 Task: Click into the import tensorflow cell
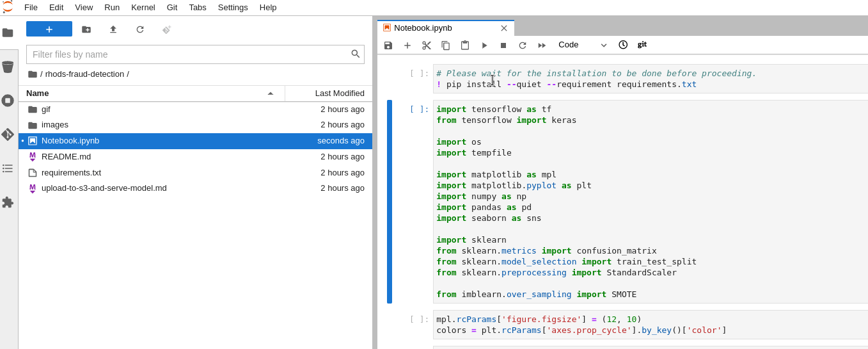coord(651,202)
